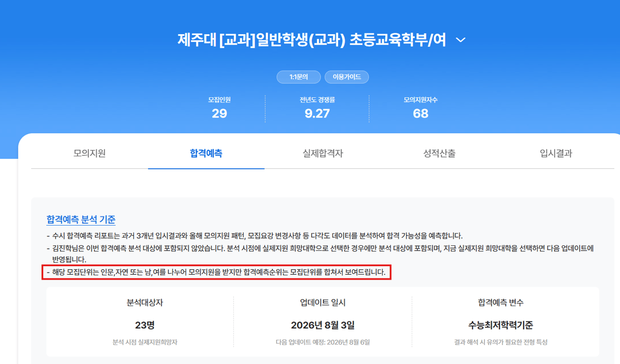620x364 pixels.
Task: Select the 합격예측 tab
Action: coord(206,153)
